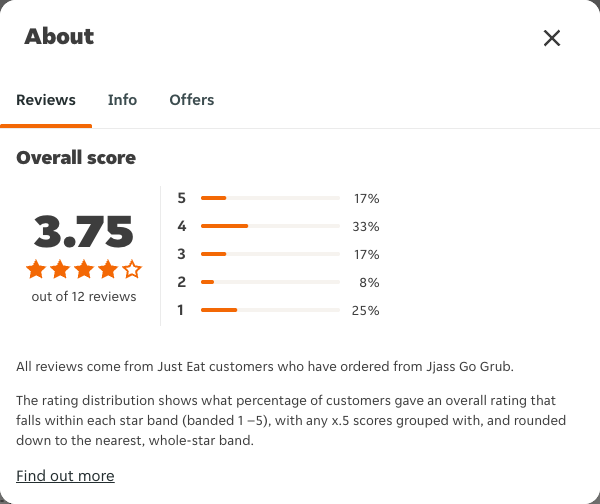Viewport: 600px width, 504px height.
Task: Click the second filled orange star
Action: tap(60, 269)
